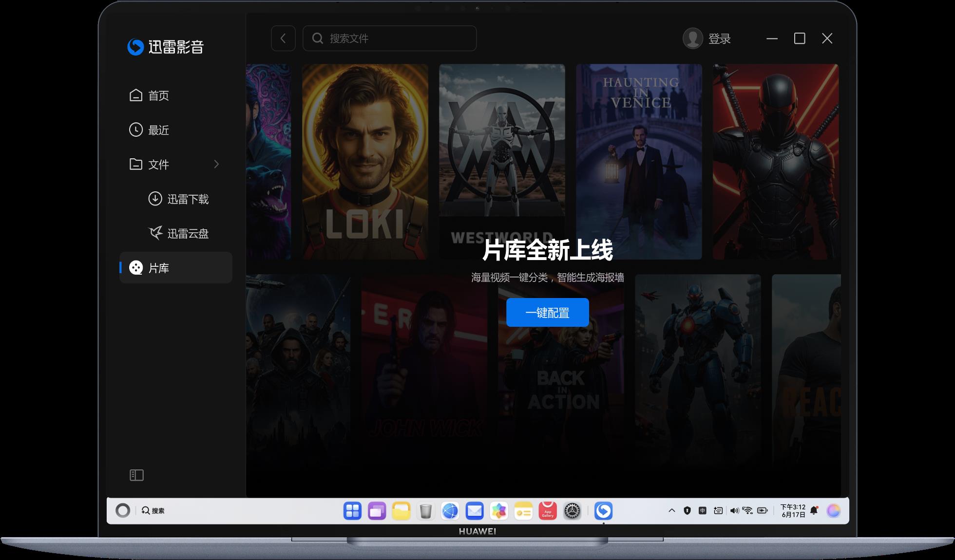
Task: Click the 一键配置 button
Action: 548,313
